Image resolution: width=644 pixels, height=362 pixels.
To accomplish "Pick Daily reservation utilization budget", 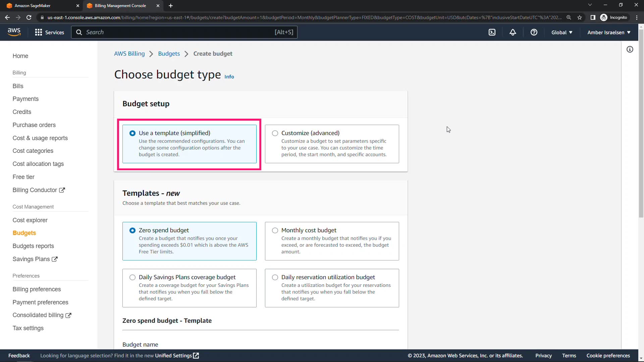I will (x=275, y=277).
